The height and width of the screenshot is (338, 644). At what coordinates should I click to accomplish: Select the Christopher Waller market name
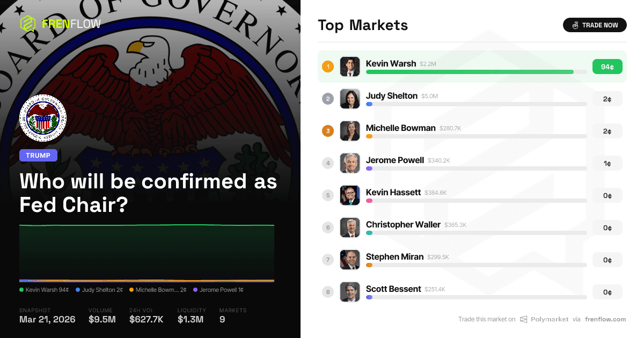(x=403, y=224)
